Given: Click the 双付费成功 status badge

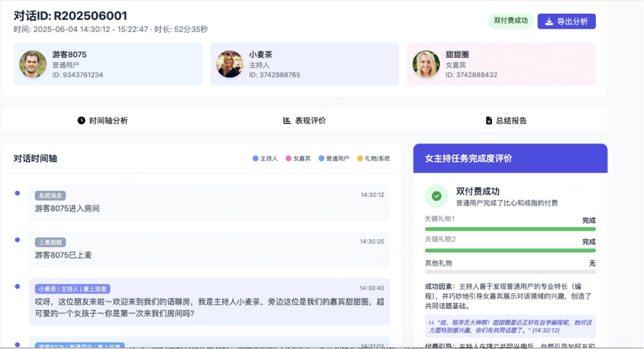Looking at the screenshot, I should point(510,21).
